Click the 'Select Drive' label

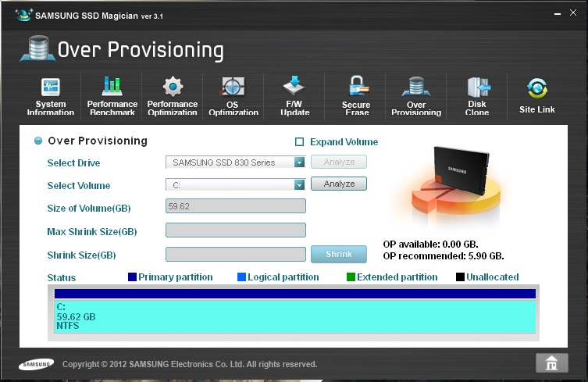73,162
